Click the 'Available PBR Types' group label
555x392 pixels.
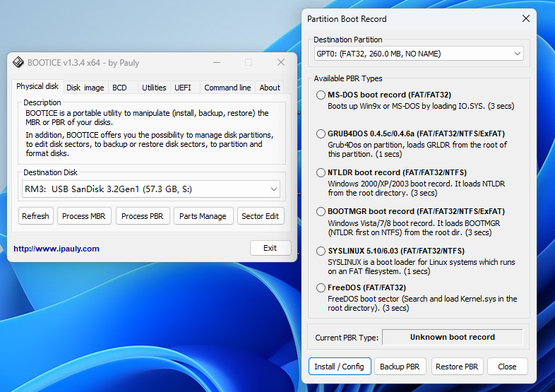click(348, 78)
